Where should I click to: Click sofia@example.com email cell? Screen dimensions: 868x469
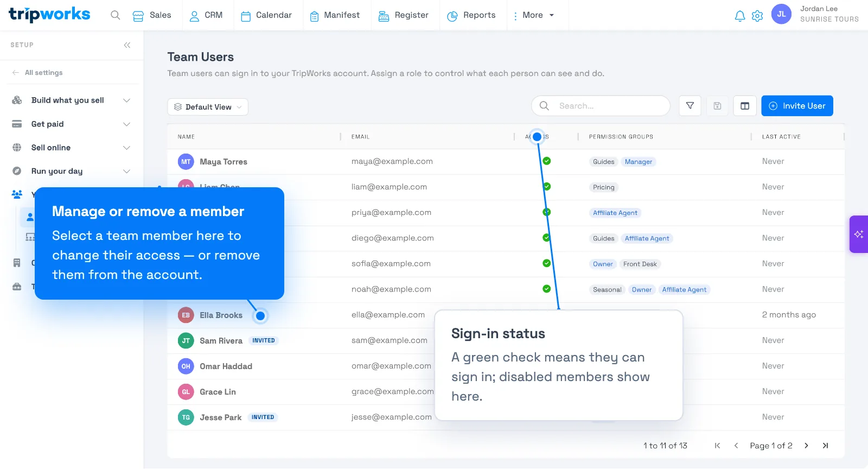coord(391,264)
